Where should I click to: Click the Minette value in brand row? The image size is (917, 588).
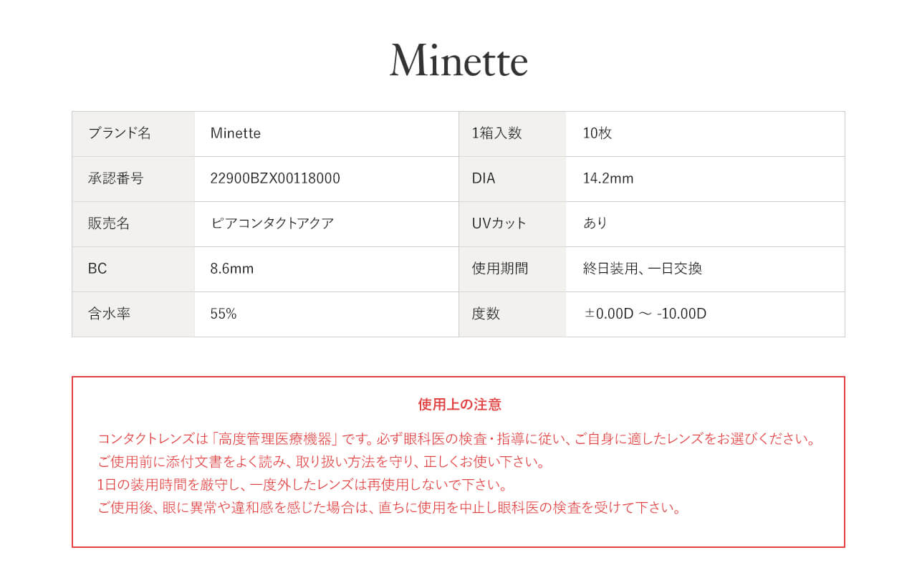point(236,133)
